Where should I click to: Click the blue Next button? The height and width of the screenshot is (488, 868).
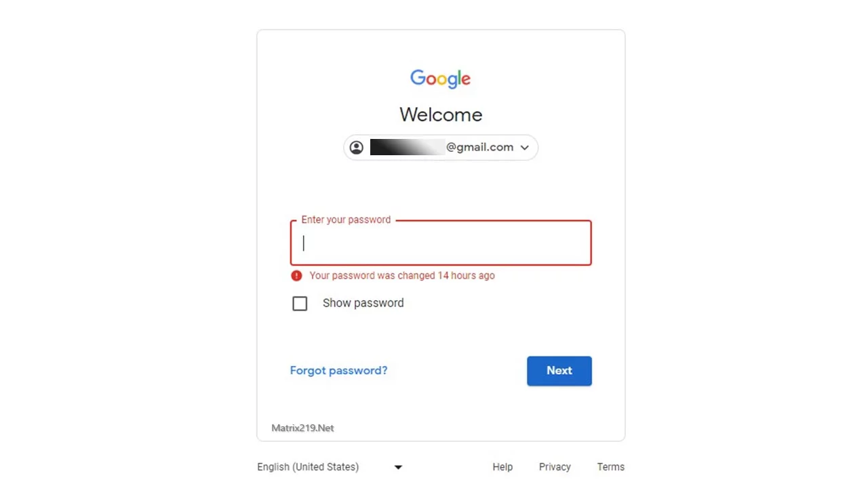[x=559, y=371]
